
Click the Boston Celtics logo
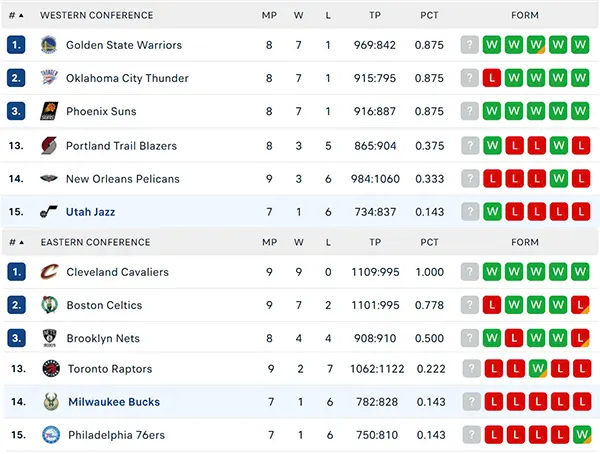(50, 305)
